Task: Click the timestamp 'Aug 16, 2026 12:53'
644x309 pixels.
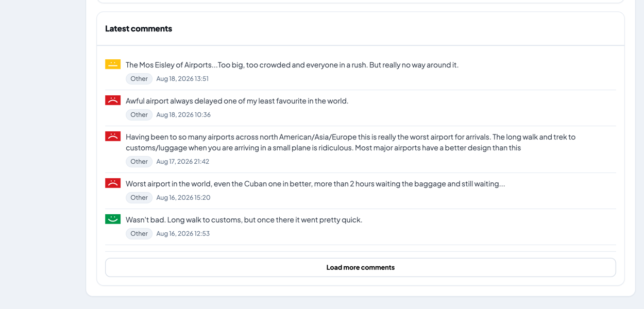Action: (183, 234)
